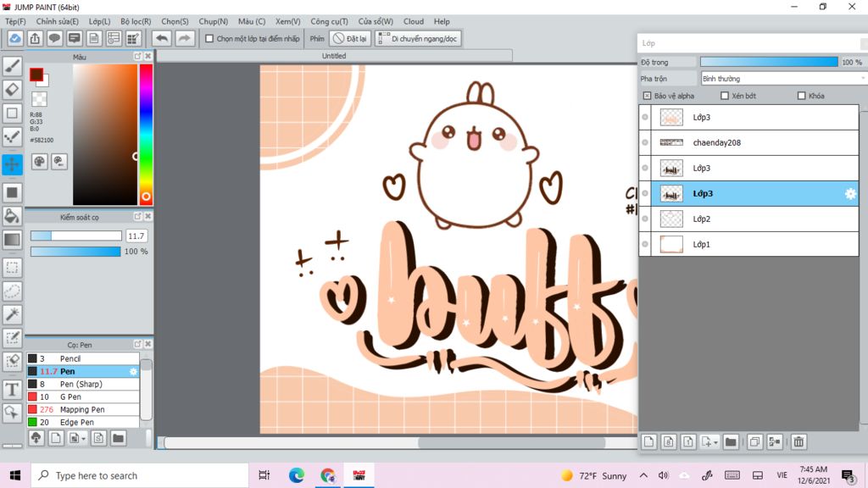Redo the undone action

tap(184, 39)
